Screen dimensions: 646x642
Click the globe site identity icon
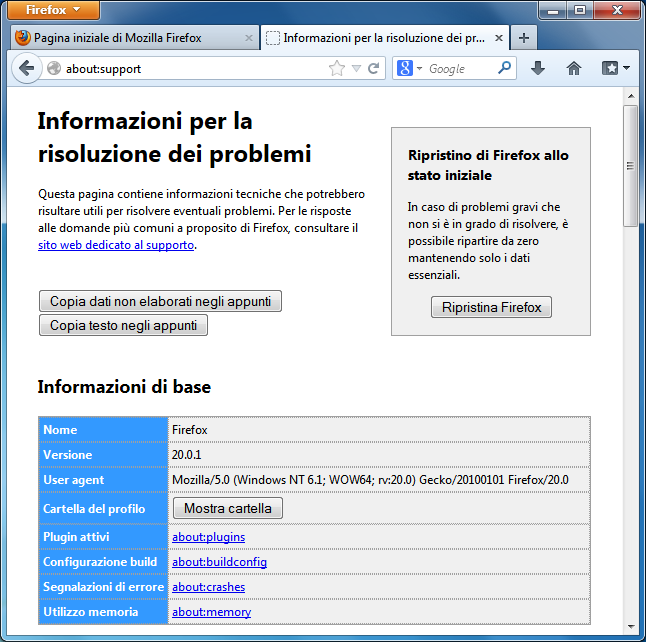tap(54, 69)
